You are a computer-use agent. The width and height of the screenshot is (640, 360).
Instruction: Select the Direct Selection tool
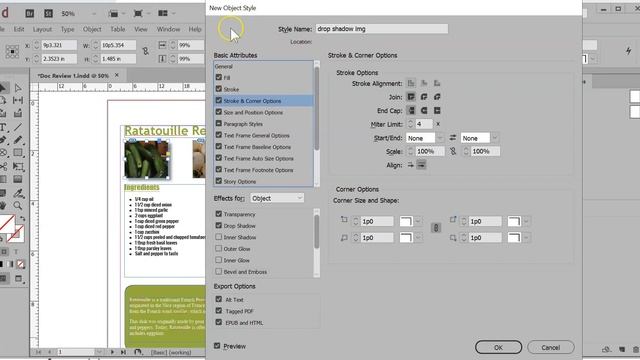[x=18, y=88]
